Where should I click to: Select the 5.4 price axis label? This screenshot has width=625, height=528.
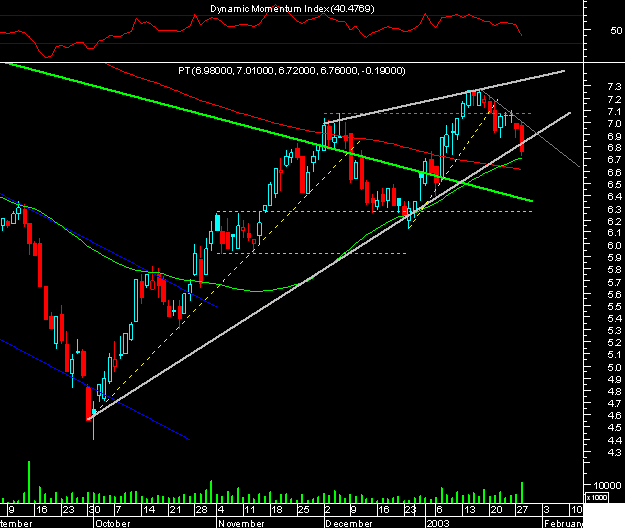pyautogui.click(x=614, y=318)
